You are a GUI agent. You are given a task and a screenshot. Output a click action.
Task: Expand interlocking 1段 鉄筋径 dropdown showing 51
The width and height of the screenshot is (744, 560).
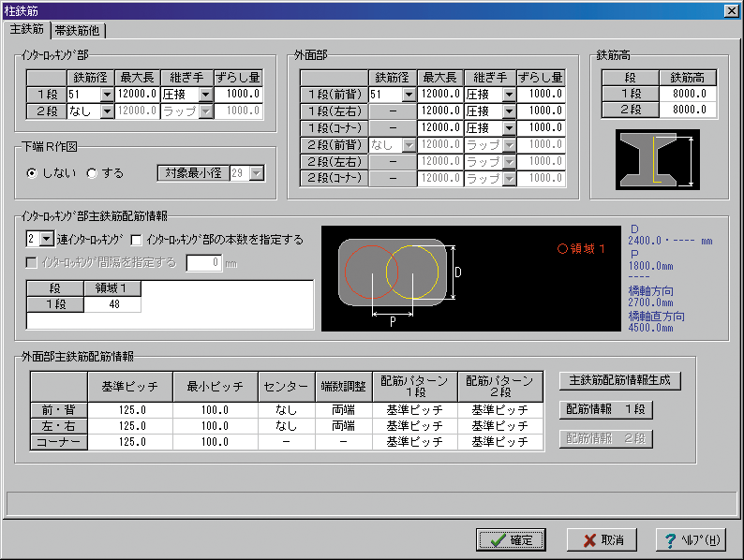106,95
